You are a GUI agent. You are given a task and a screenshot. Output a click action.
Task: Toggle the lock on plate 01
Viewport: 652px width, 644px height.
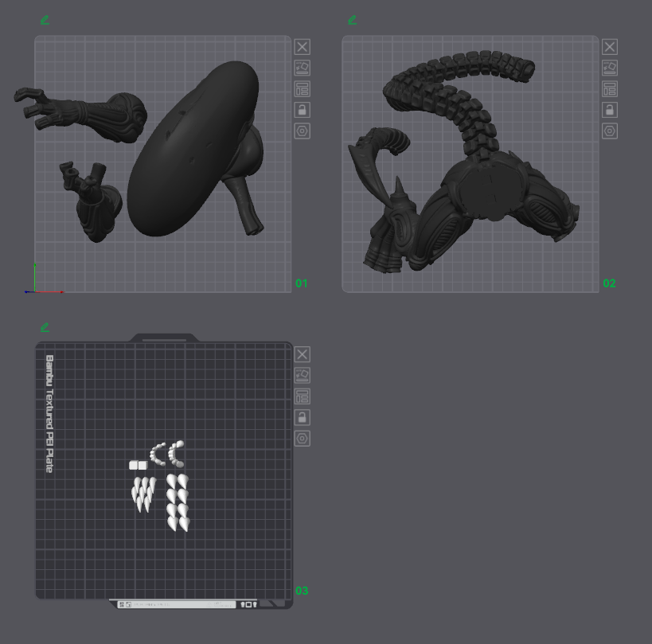[302, 110]
